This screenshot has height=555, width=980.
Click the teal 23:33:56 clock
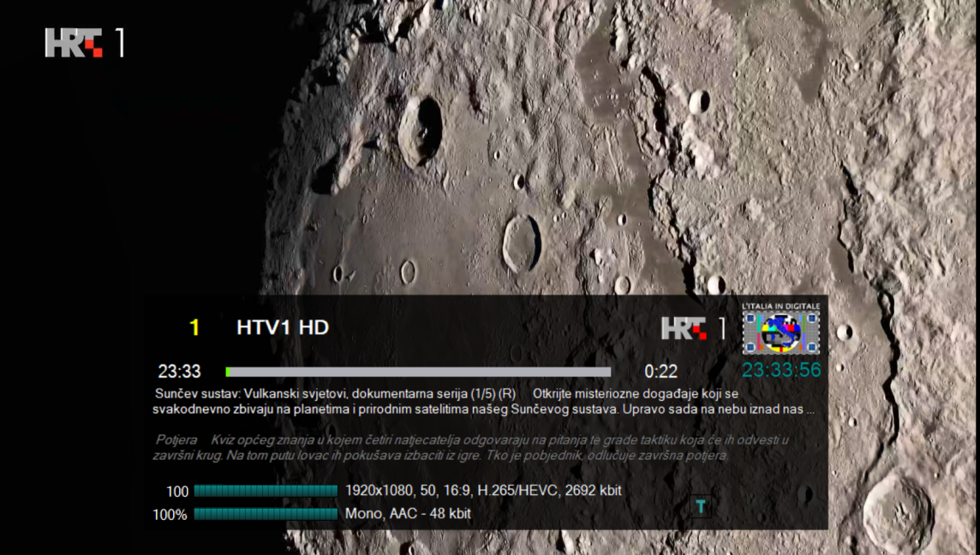pos(780,370)
